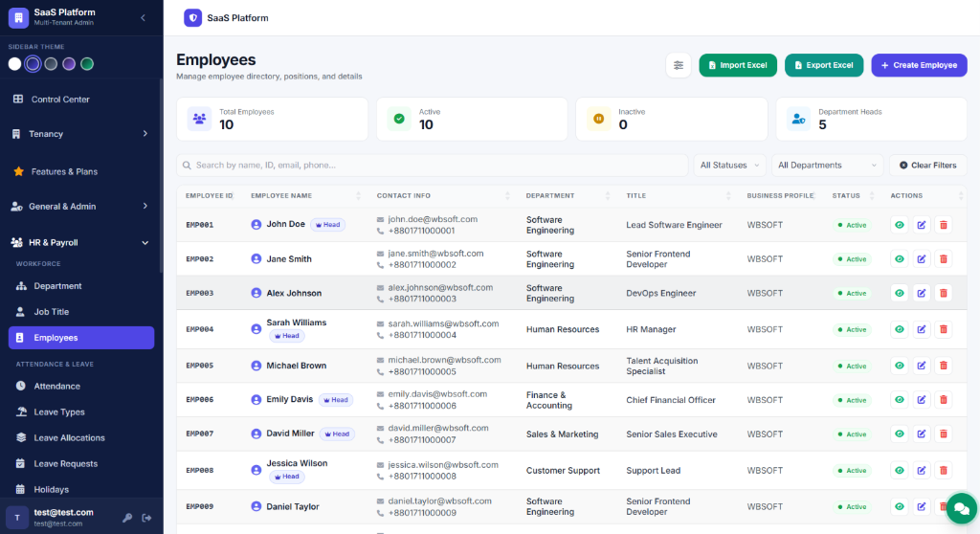Open the filter settings sliders icon

pos(679,65)
